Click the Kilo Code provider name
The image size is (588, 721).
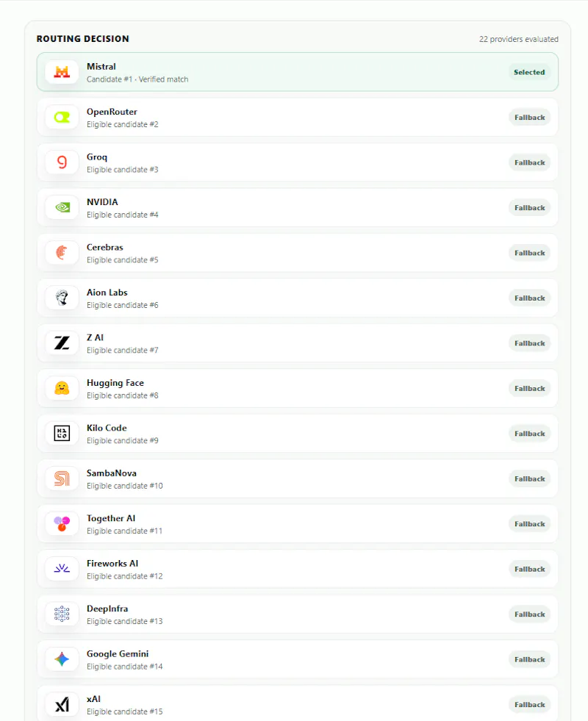pyautogui.click(x=107, y=428)
